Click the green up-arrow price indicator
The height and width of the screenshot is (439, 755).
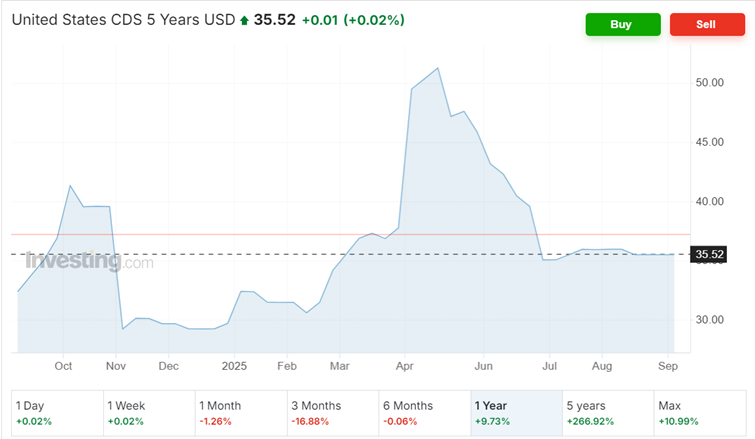[x=244, y=21]
